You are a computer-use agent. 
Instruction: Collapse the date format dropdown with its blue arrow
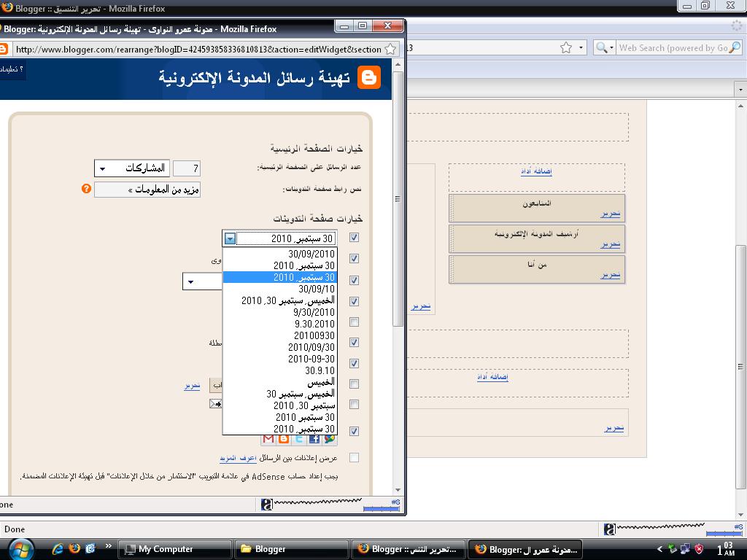tap(230, 238)
